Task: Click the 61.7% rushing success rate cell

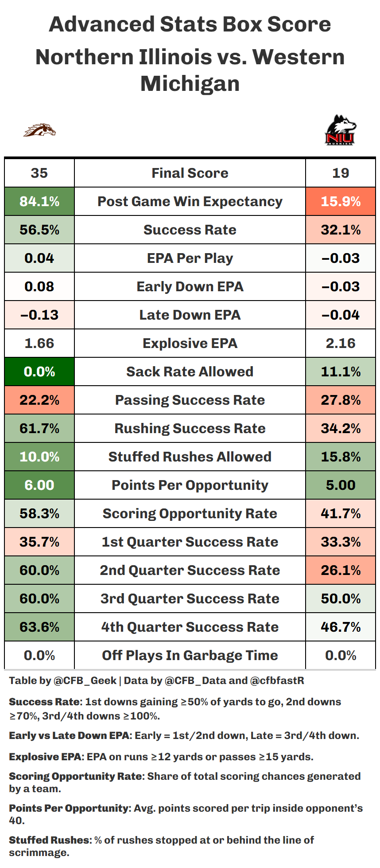Action: click(39, 428)
